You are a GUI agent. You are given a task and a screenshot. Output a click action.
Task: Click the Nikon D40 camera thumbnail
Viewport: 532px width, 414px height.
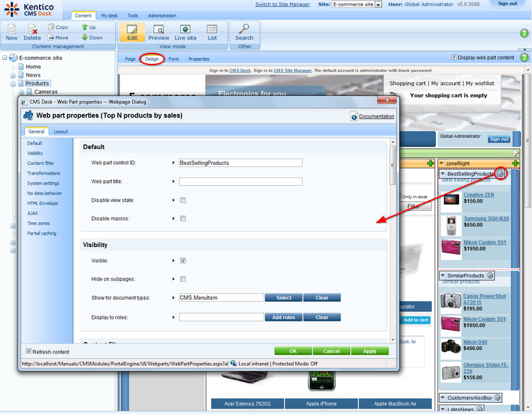pos(451,346)
